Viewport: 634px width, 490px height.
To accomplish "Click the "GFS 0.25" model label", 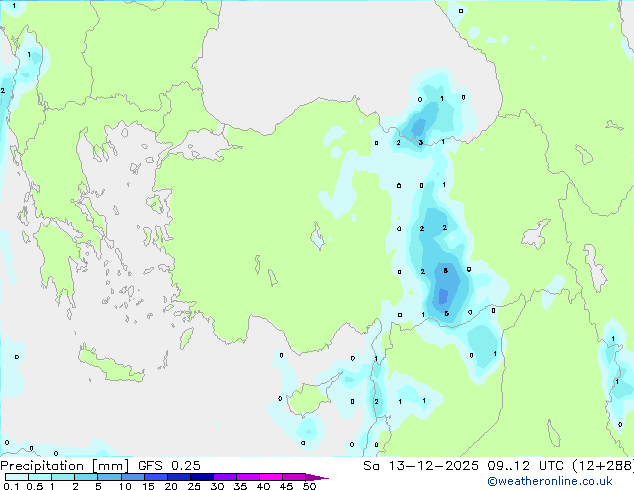I will pos(169,466).
